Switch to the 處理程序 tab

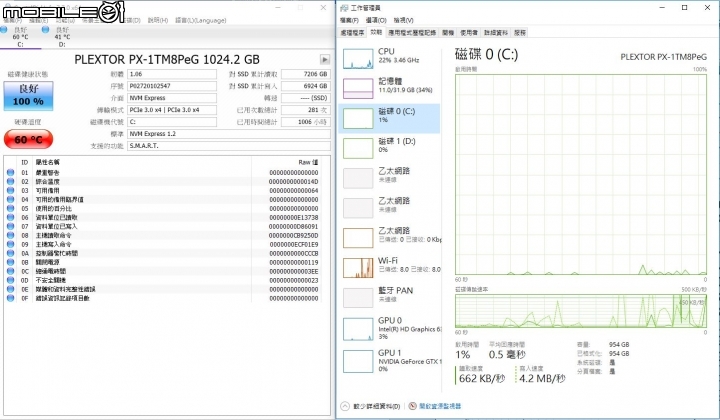(x=352, y=33)
